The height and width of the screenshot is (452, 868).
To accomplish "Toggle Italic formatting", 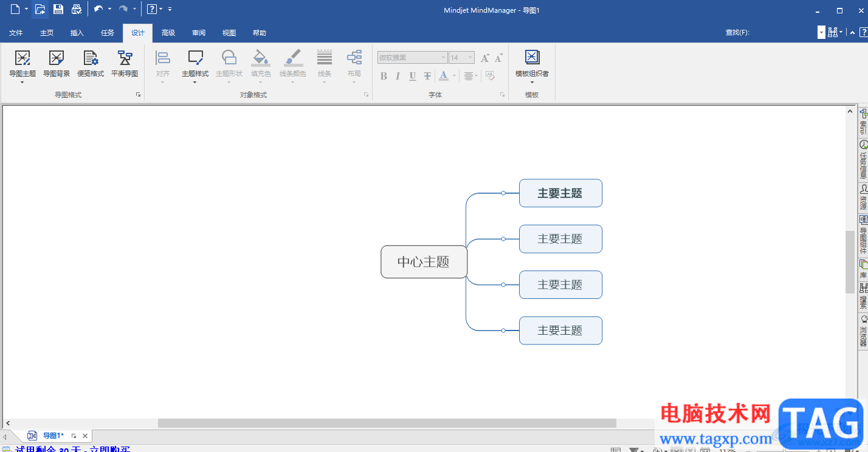I will point(398,76).
